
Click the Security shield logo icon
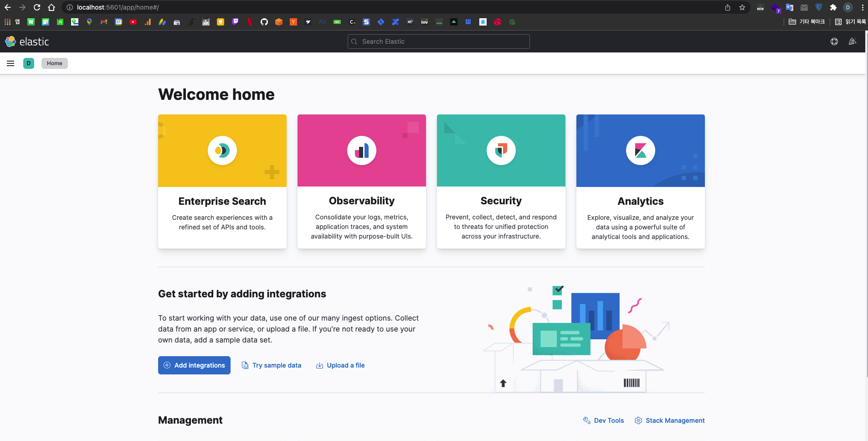click(501, 150)
